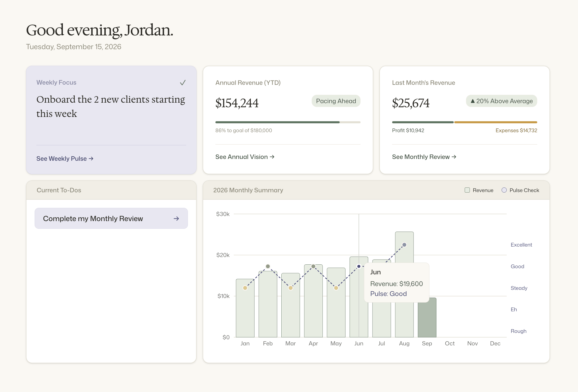Click the gold Expenses portion of the bar
The height and width of the screenshot is (392, 578).
pos(496,122)
